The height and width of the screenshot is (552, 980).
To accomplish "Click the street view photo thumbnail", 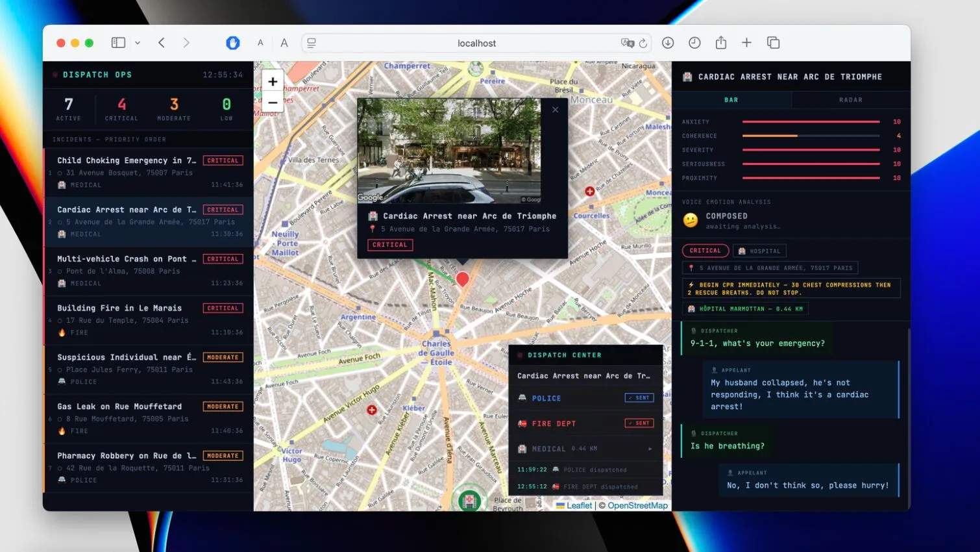I will 449,151.
